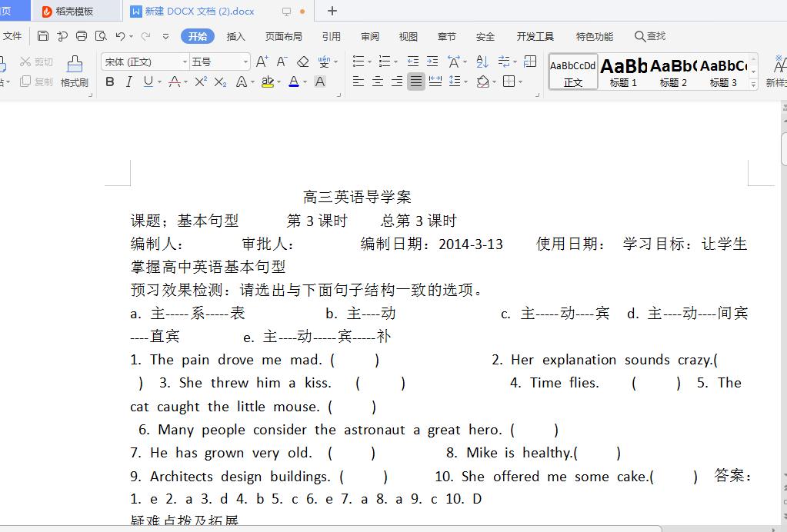Toggle italic formatting
Viewport: 787px width, 532px height.
click(x=129, y=81)
